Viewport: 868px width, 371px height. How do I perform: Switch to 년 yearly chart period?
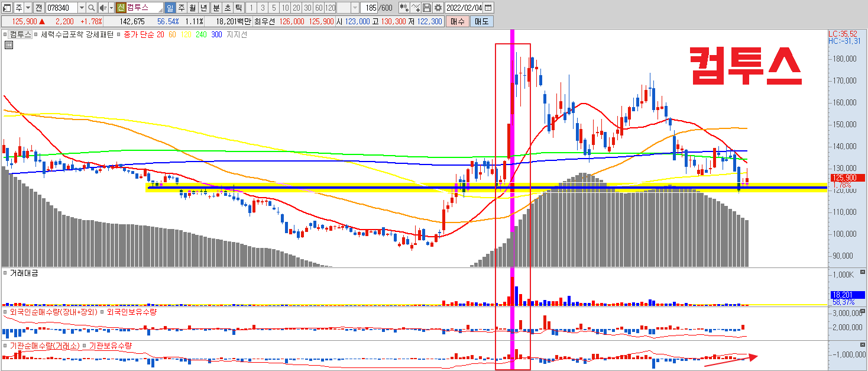[204, 8]
